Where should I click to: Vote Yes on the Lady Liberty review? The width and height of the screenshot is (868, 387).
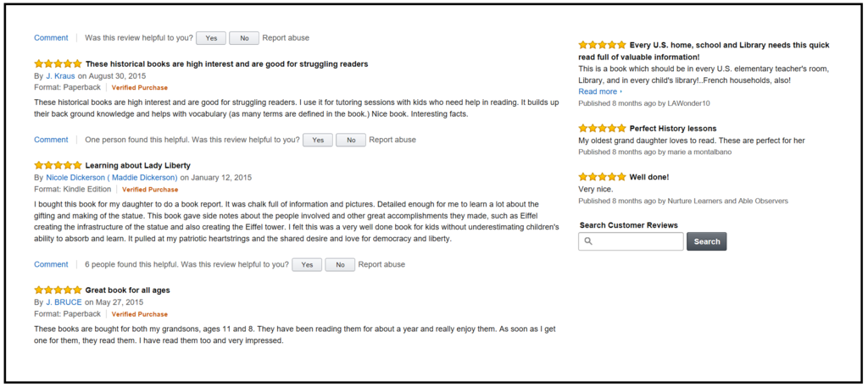click(307, 265)
